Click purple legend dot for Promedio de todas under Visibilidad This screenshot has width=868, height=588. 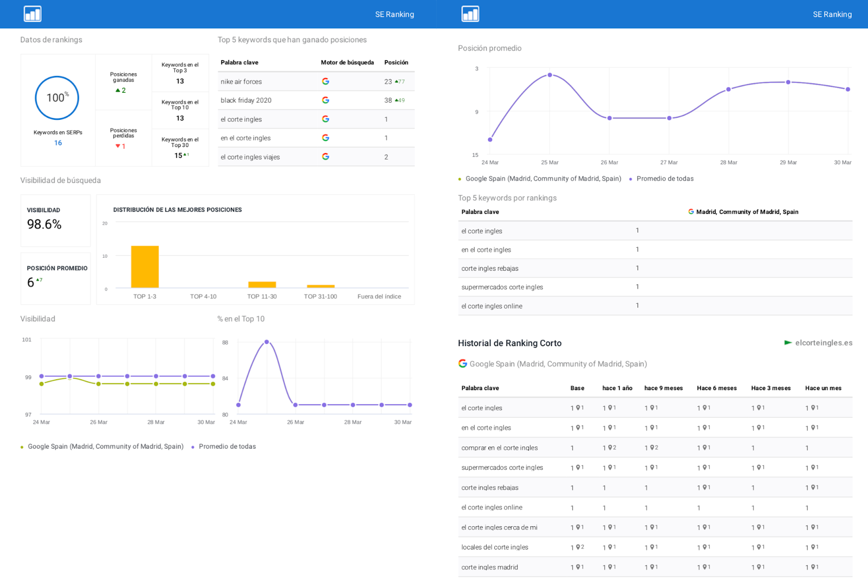(x=193, y=447)
